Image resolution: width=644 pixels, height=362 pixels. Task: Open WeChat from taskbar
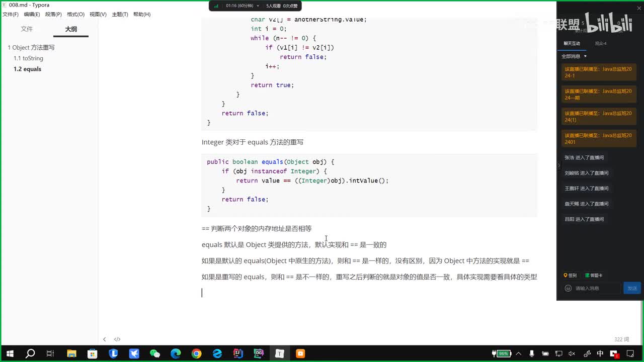155,353
